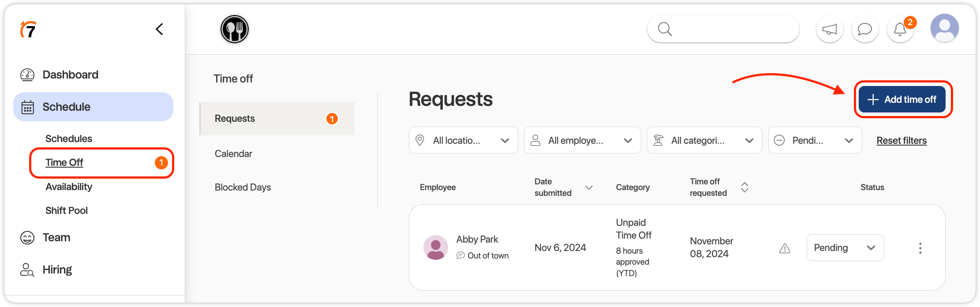This screenshot has height=307, width=980.
Task: Open the messages chat bubble icon
Action: point(864,30)
